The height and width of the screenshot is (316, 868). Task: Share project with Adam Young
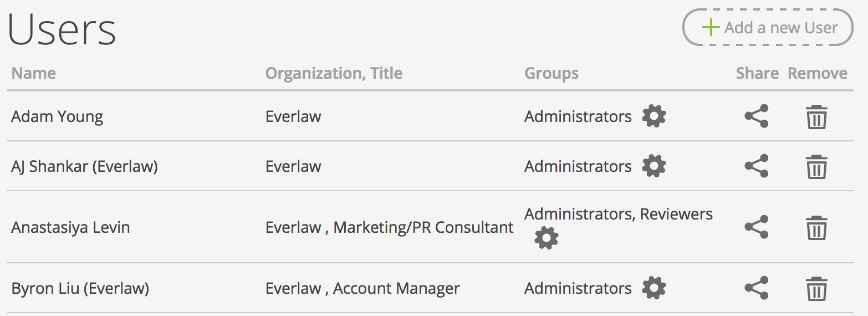click(757, 116)
